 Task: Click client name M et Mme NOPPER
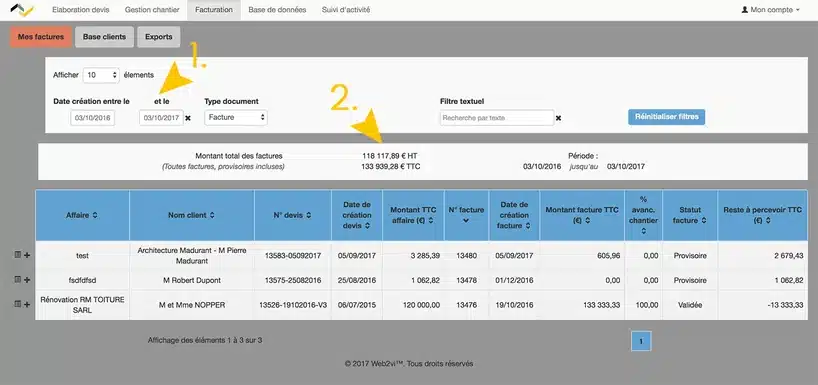click(x=191, y=305)
